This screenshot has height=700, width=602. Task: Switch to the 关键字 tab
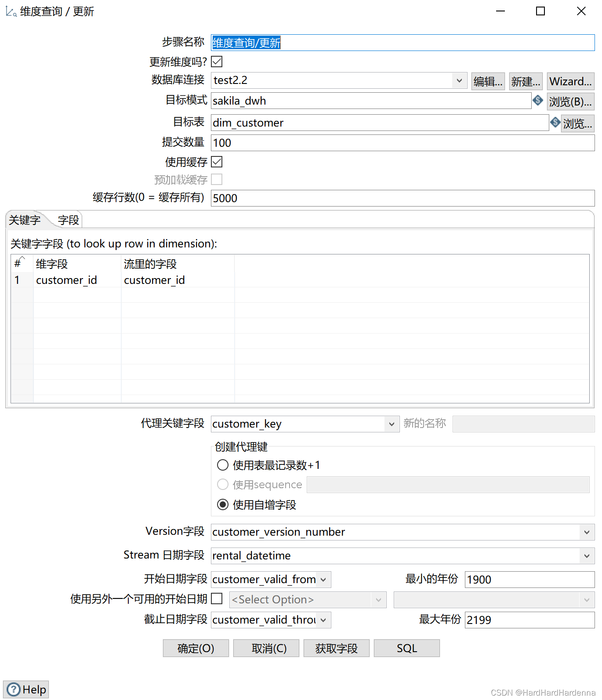point(25,220)
